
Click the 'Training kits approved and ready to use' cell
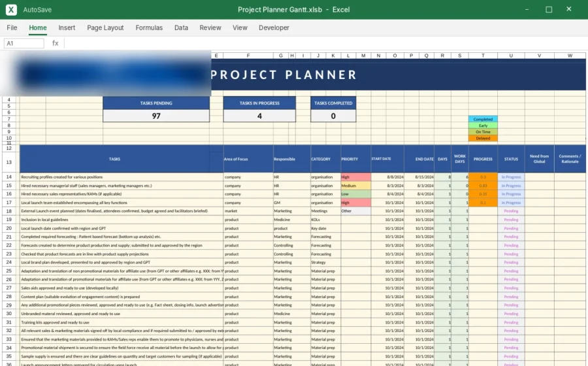[x=122, y=322]
